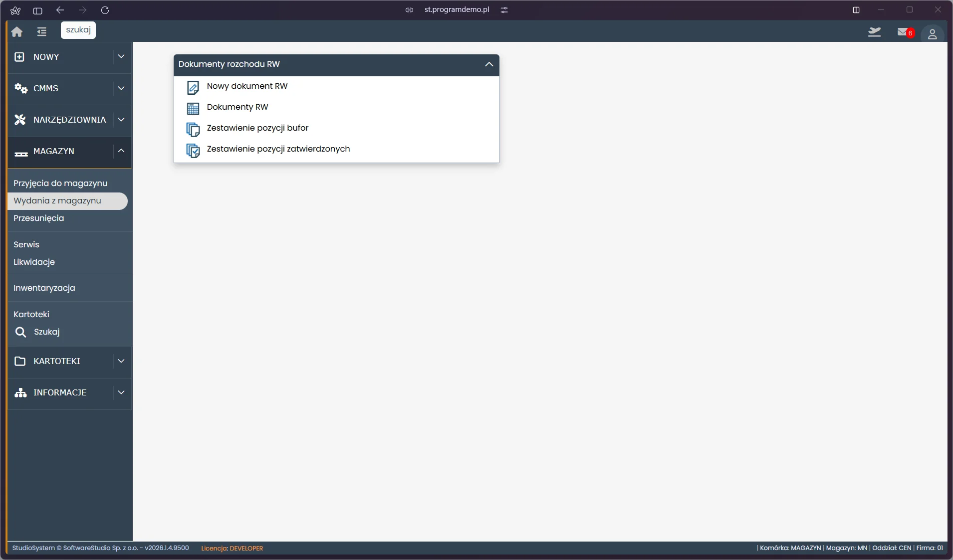This screenshot has height=560, width=953.
Task: Open the user profile icon
Action: (932, 34)
